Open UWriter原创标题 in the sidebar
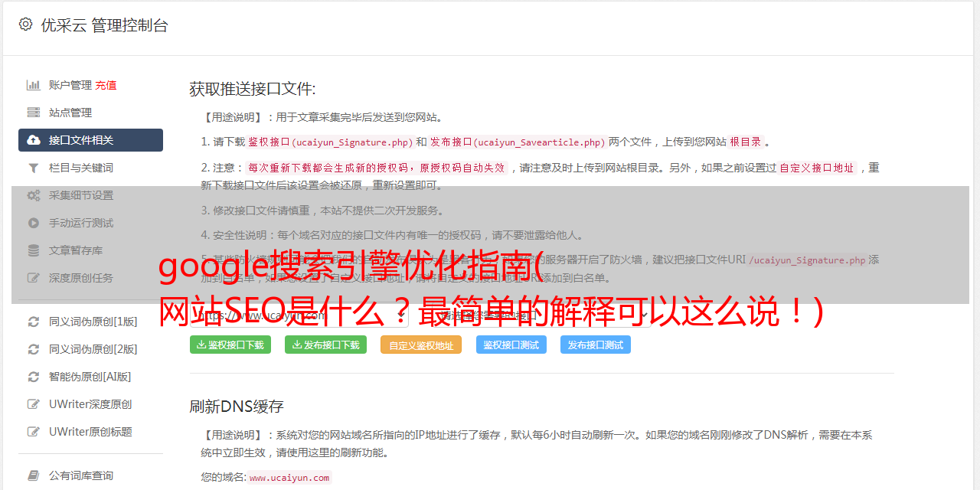 [90, 432]
